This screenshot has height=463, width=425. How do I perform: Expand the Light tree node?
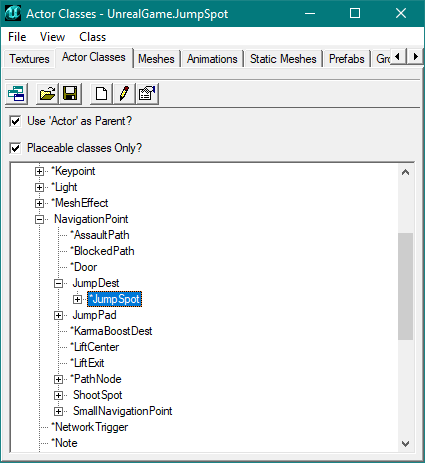[x=39, y=187]
